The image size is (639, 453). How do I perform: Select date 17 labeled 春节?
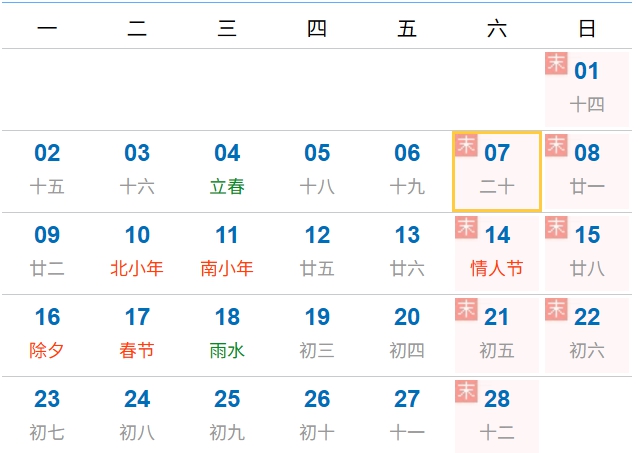point(137,334)
